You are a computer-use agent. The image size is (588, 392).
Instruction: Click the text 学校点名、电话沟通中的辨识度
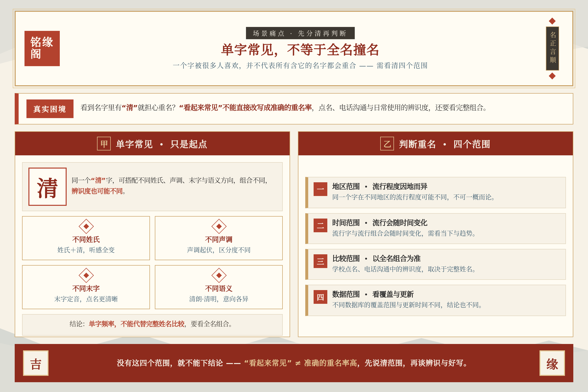377,269
